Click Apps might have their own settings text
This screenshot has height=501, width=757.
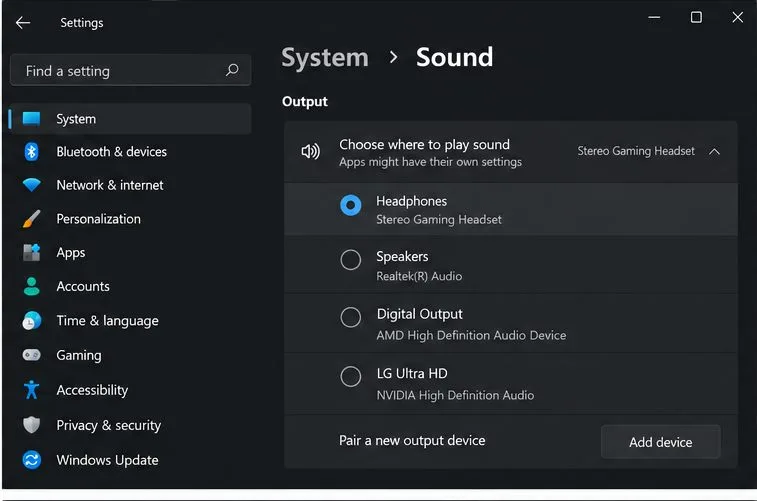click(x=430, y=162)
